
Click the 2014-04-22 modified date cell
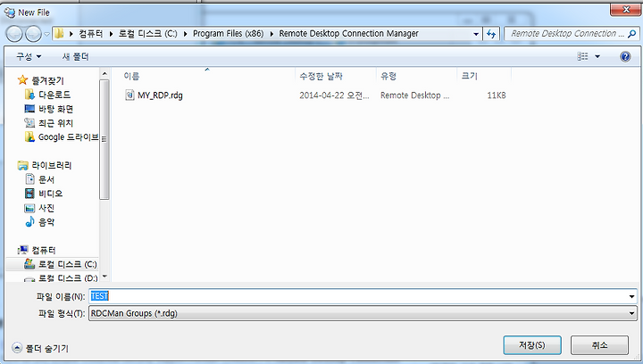[334, 95]
